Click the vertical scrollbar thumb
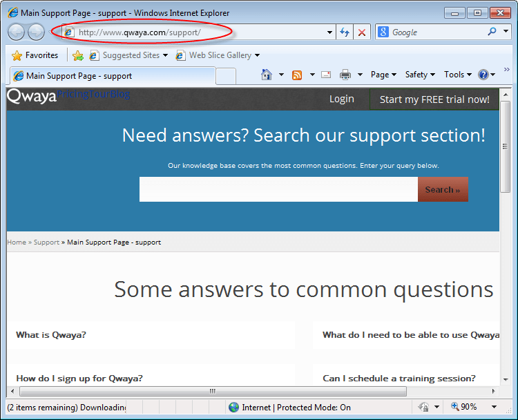This screenshot has width=518, height=420. coord(505,146)
